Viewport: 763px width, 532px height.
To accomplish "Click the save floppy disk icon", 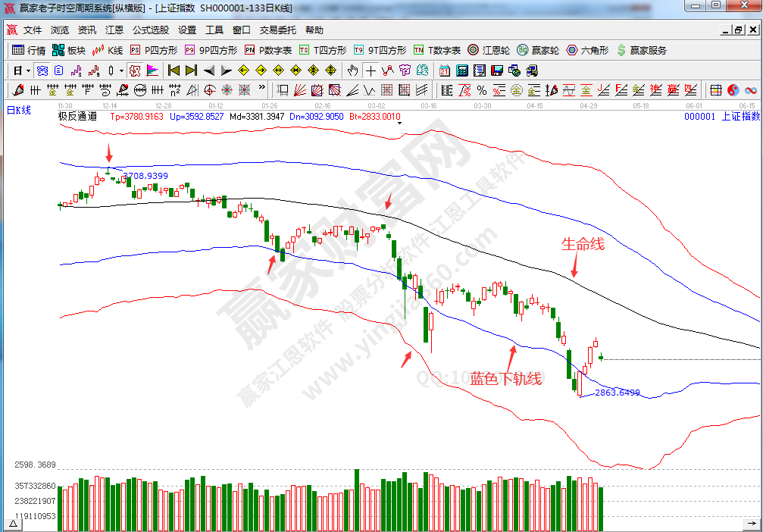I will 497,70.
